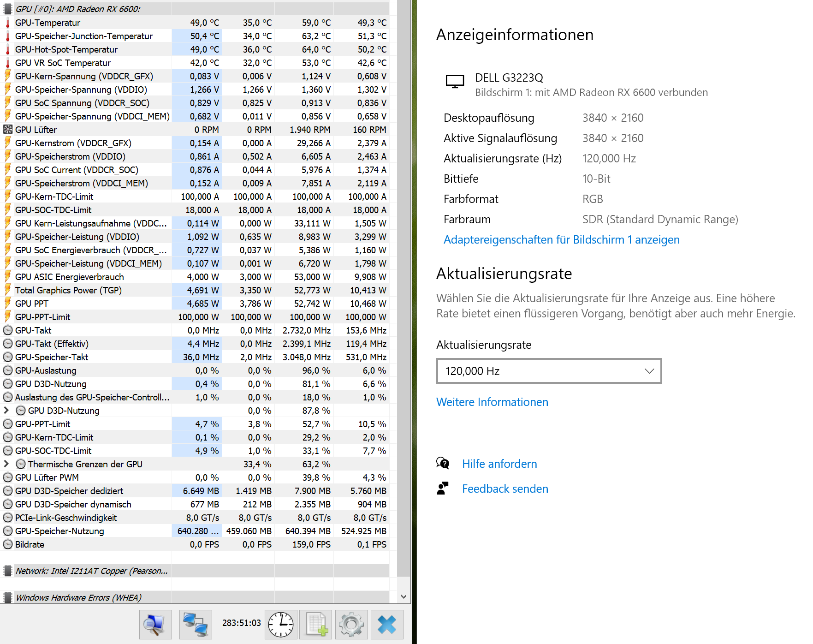Image resolution: width=813 pixels, height=644 pixels.
Task: Open the Weitere Informationen link
Action: (x=492, y=402)
